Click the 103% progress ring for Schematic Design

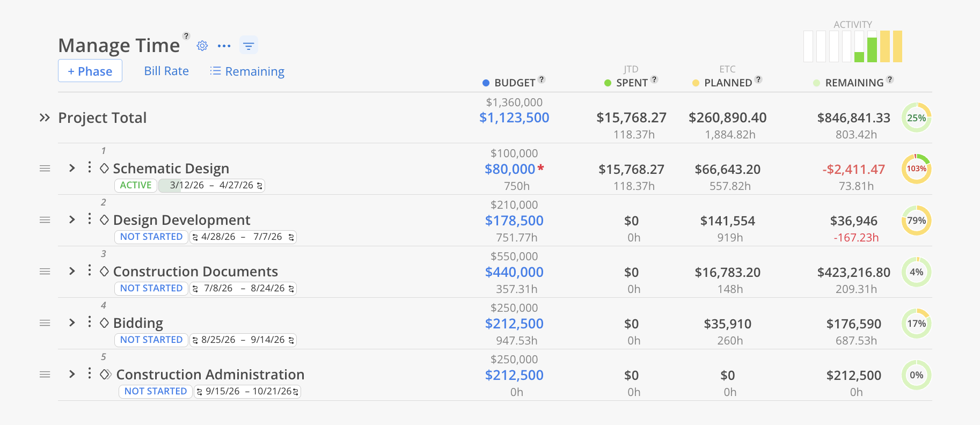[x=916, y=168]
